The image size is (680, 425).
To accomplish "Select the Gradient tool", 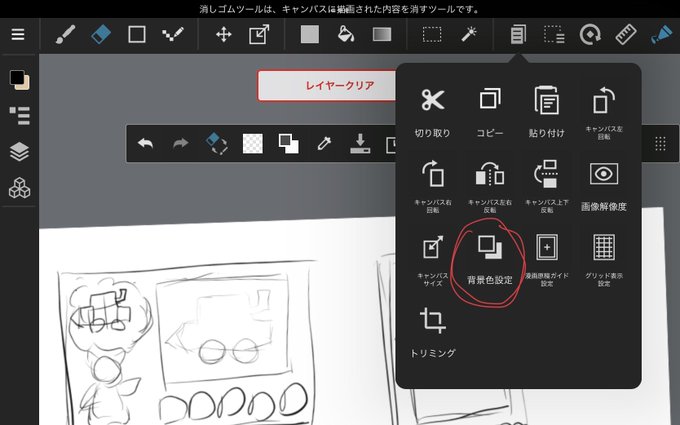I will pos(382,34).
